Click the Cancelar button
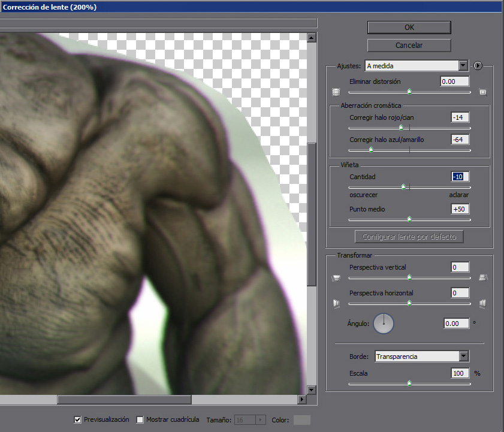This screenshot has width=504, height=432. point(409,46)
